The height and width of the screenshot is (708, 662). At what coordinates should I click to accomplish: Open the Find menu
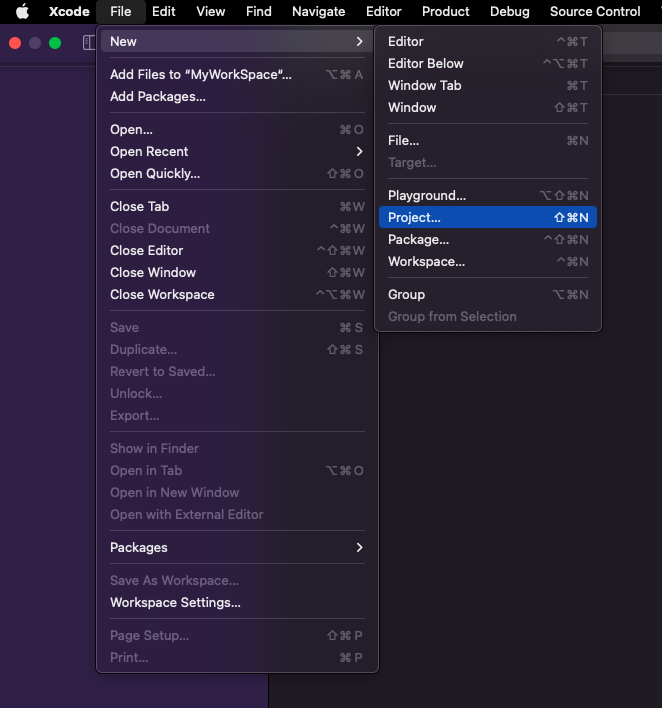[x=259, y=11]
